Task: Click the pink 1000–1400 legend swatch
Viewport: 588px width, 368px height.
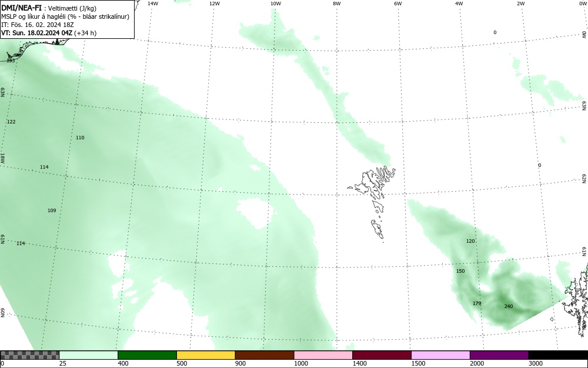Action: pyautogui.click(x=323, y=355)
